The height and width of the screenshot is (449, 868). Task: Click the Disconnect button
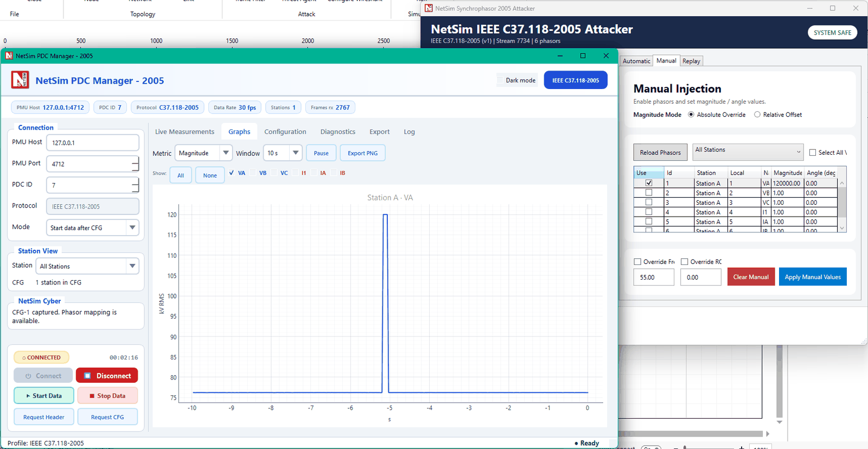coord(107,376)
